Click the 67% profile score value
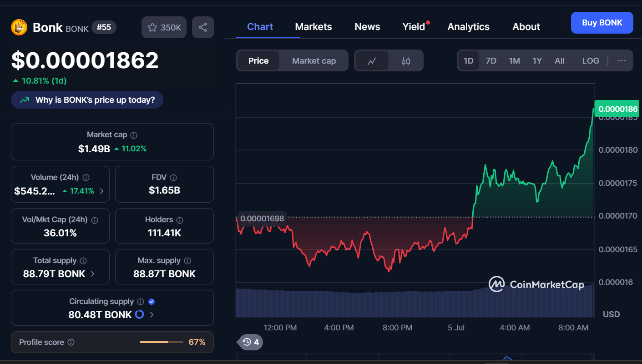 pyautogui.click(x=197, y=342)
